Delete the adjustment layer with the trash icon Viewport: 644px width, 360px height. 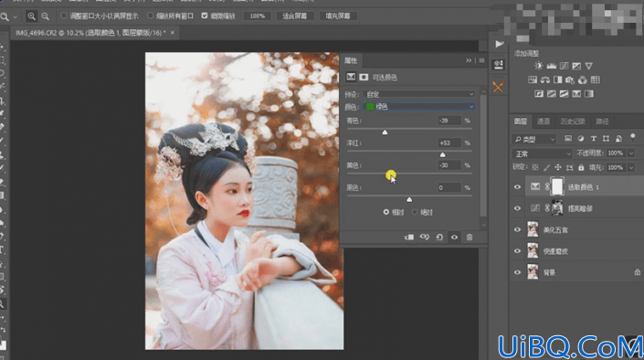tap(470, 238)
